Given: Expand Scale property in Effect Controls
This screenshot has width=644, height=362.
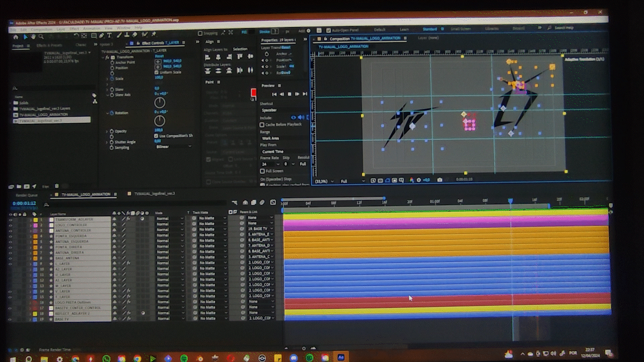Looking at the screenshot, I should [107, 78].
